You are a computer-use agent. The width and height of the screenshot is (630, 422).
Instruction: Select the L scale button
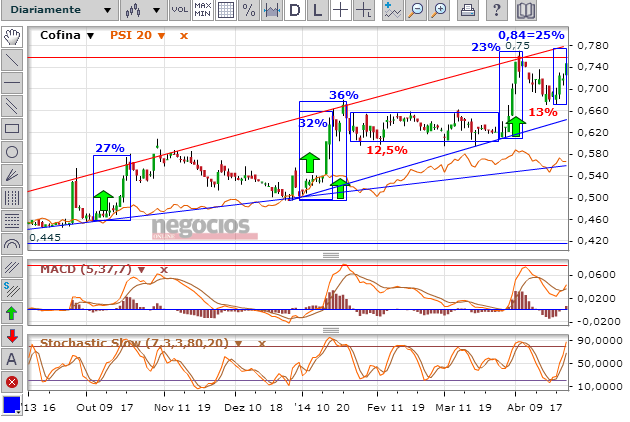coord(317,10)
